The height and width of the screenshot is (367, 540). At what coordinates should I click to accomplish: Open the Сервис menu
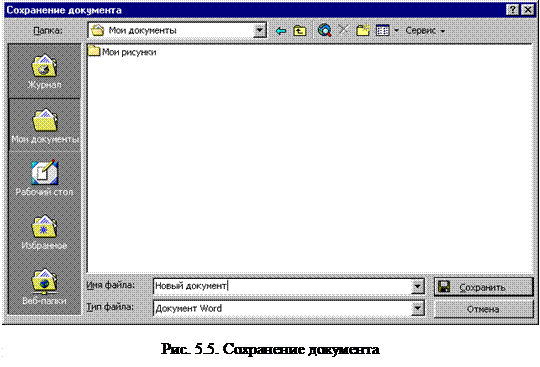[x=425, y=31]
